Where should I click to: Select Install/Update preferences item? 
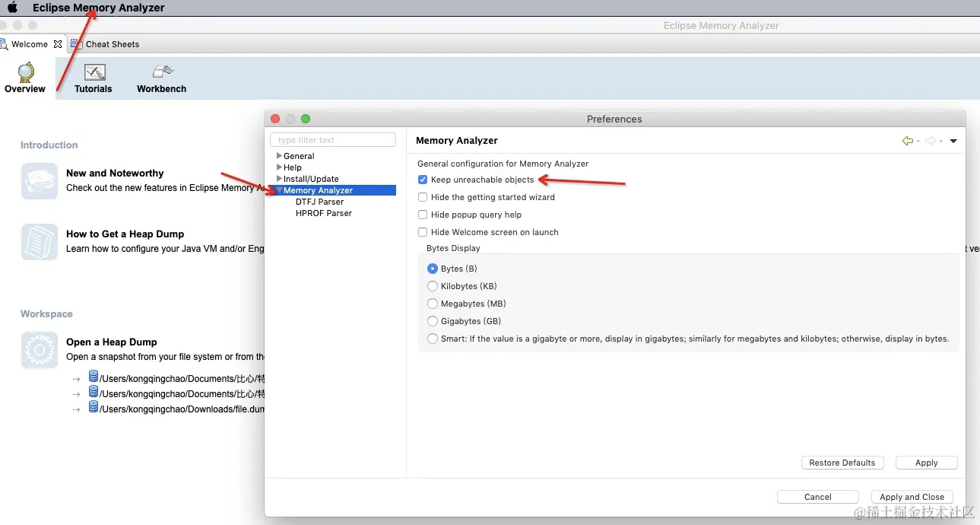click(x=311, y=179)
